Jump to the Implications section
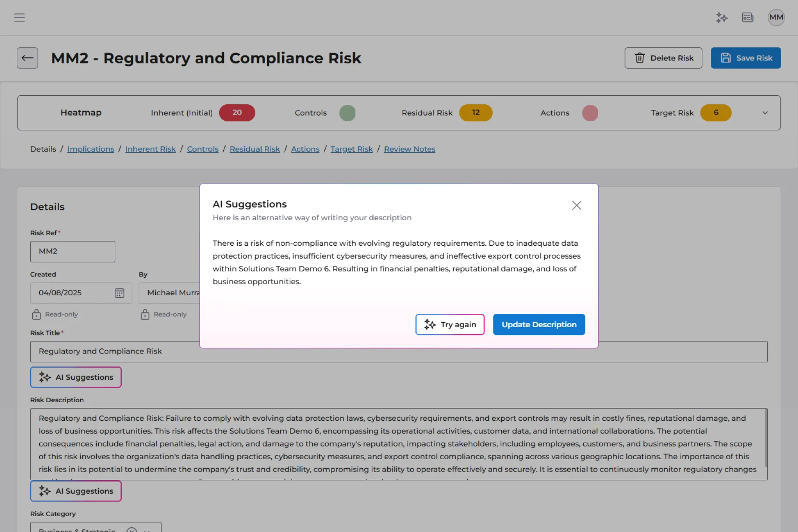Screen dimensions: 798x532 (91, 149)
